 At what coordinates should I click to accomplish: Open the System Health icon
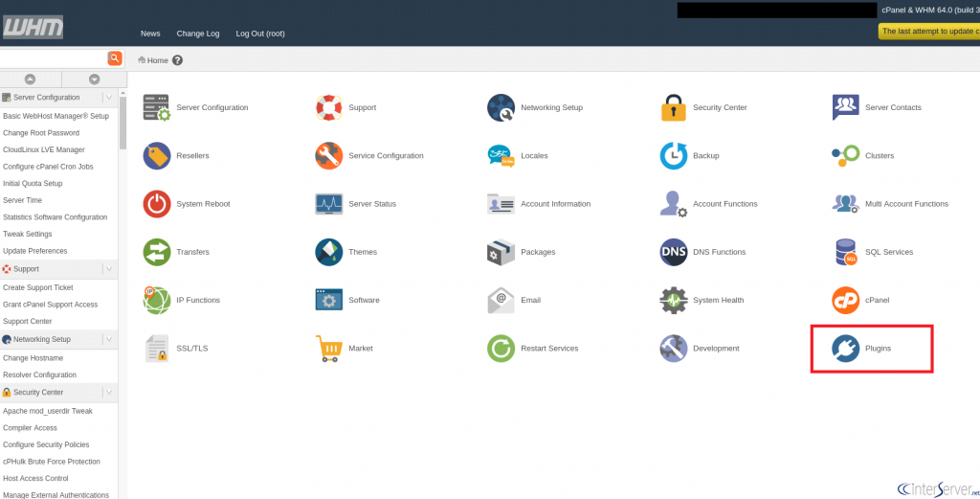(x=673, y=300)
